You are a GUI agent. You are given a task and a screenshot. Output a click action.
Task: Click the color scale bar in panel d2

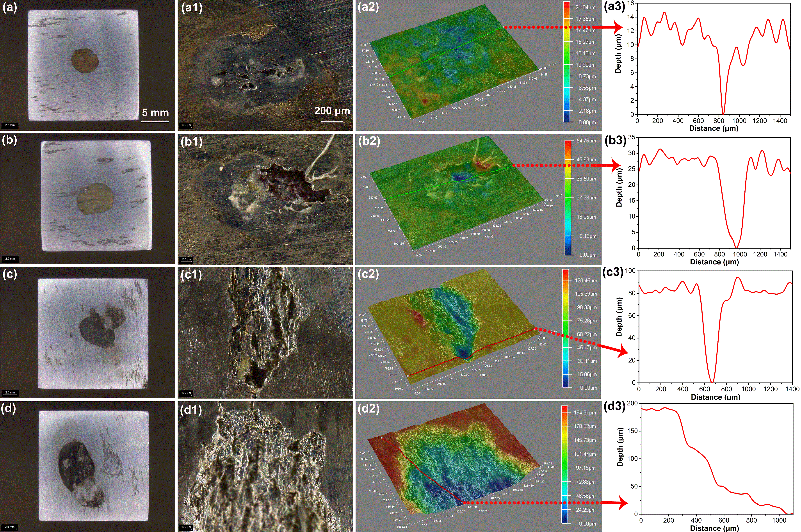[564, 464]
